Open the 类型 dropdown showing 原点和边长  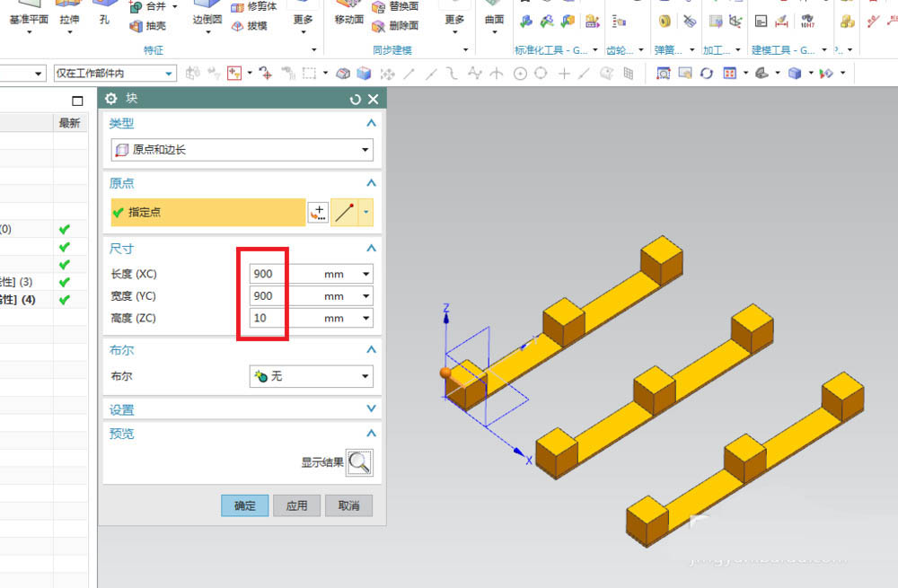(242, 150)
